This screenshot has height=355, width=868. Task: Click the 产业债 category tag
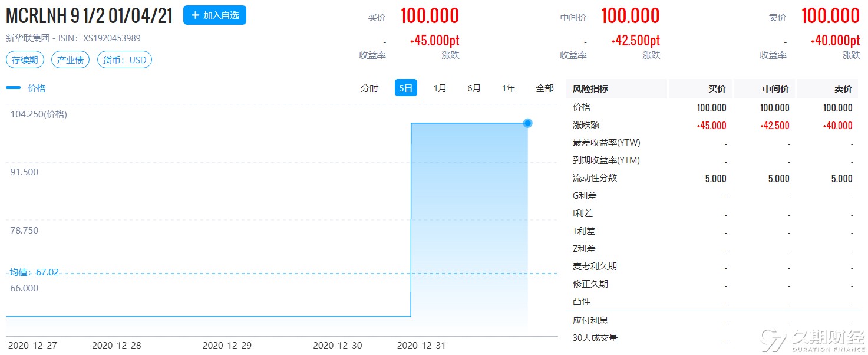(70, 60)
